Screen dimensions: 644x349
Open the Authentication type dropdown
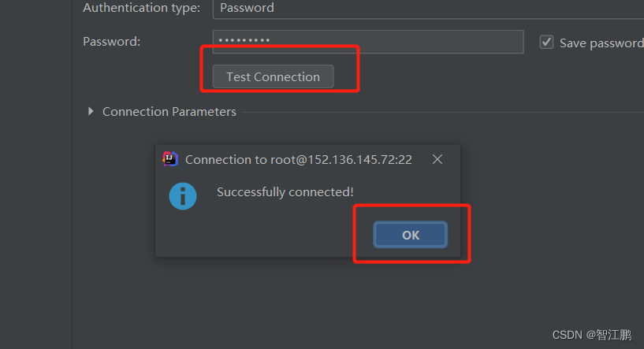click(428, 8)
